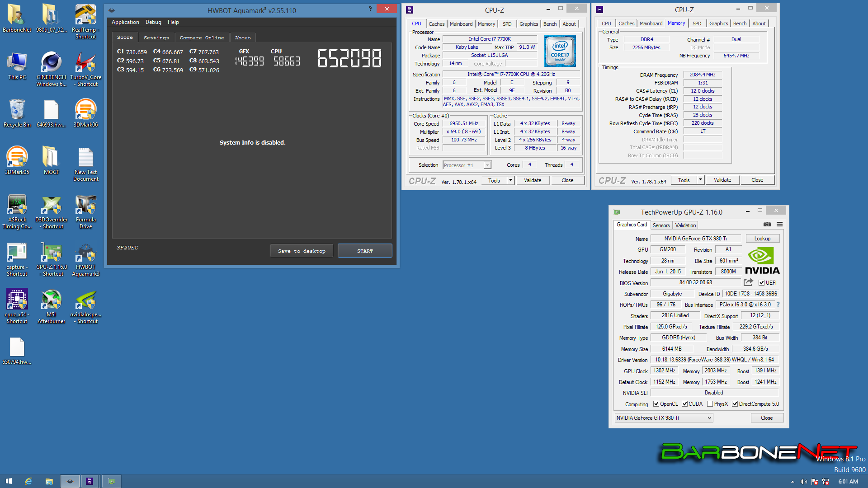Viewport: 868px width, 488px height.
Task: Open the About tab in Aquamark
Action: pyautogui.click(x=243, y=38)
